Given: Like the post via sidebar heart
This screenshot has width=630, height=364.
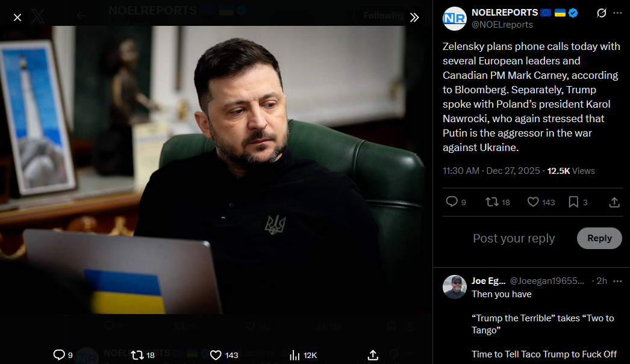Looking at the screenshot, I should coord(533,202).
